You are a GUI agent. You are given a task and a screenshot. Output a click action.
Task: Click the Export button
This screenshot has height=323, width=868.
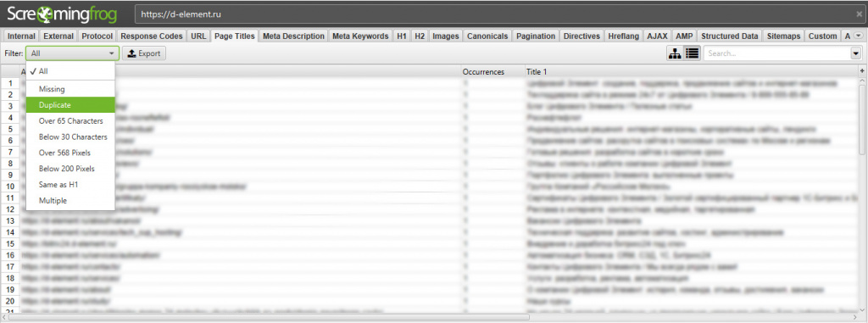coord(144,53)
